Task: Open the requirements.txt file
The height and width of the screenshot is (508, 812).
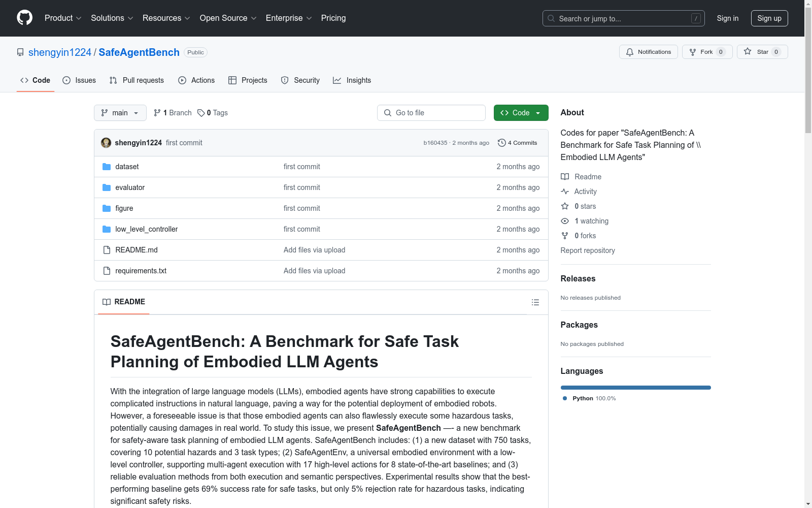Action: [x=141, y=271]
